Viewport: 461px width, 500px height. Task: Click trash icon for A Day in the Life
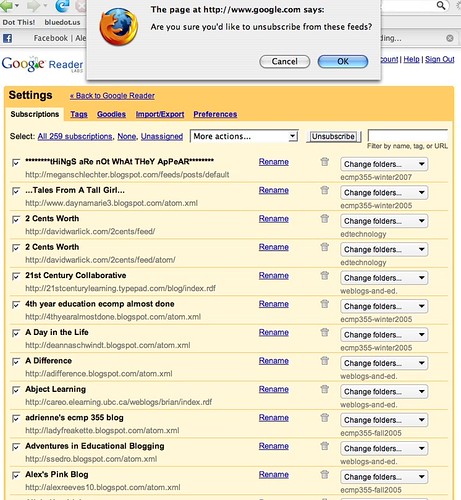pyautogui.click(x=324, y=332)
